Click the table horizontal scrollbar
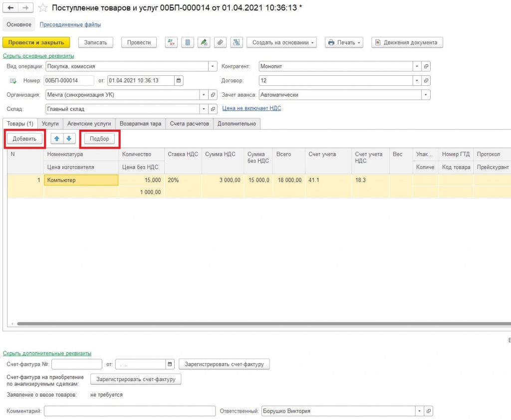Viewport: 511px width, 420px height. pyautogui.click(x=263, y=324)
